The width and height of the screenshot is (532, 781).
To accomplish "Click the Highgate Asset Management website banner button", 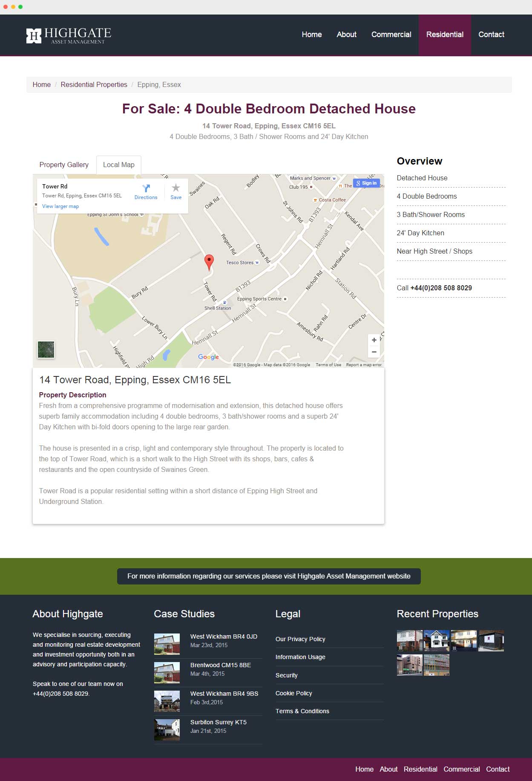I will (x=269, y=576).
